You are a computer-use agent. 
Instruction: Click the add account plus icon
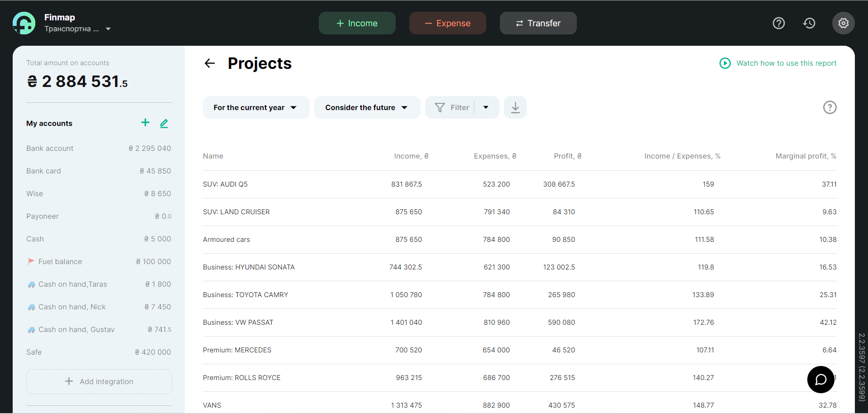pyautogui.click(x=145, y=123)
